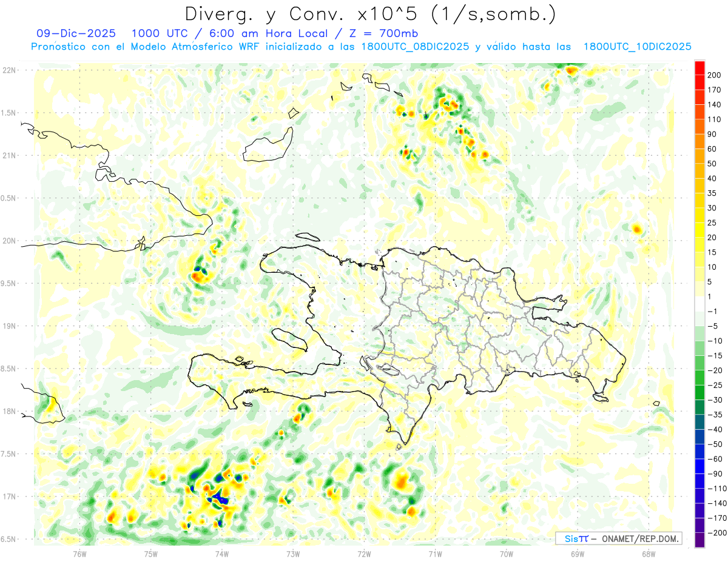Click the orange colorbar segment between 90 and 60
This screenshot has width=728, height=562.
click(x=699, y=142)
